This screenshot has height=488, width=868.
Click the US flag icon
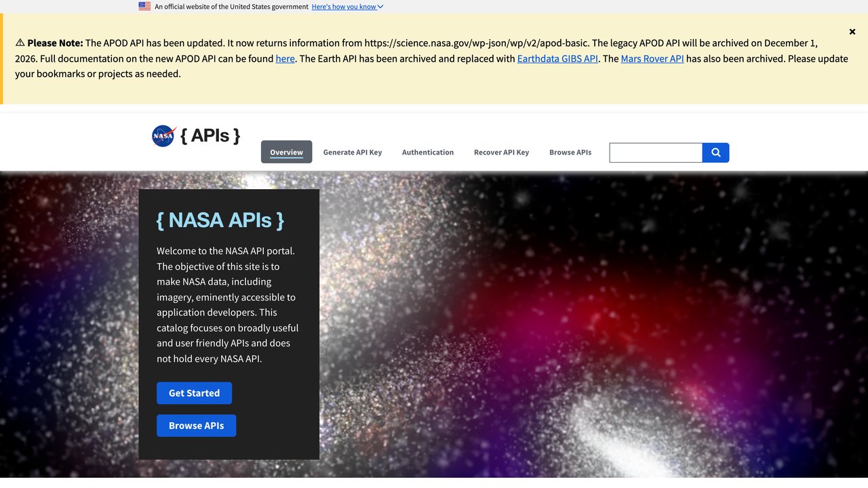pyautogui.click(x=144, y=6)
